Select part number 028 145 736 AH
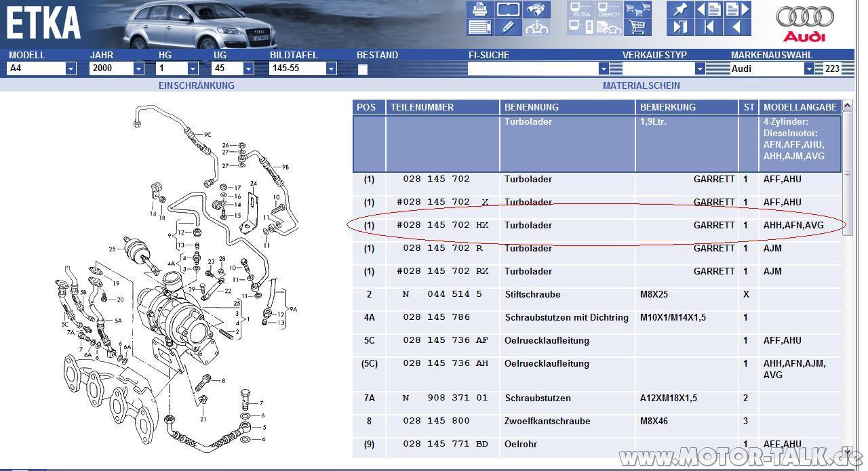 (x=446, y=364)
